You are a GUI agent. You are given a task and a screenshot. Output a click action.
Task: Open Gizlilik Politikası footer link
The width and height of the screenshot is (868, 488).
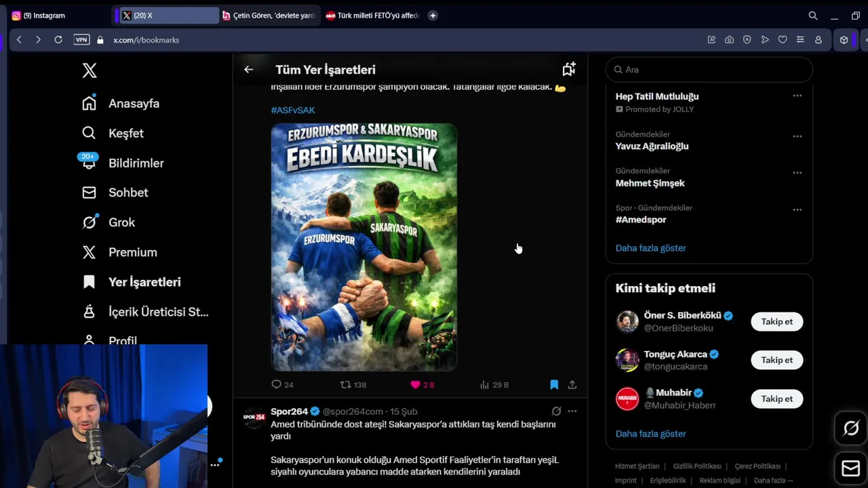click(x=697, y=466)
